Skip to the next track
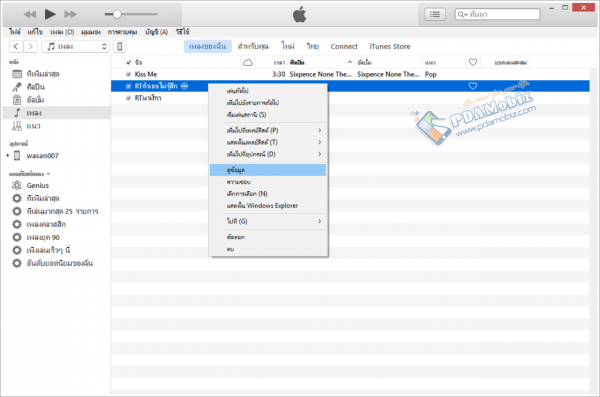This screenshot has width=600, height=397. click(70, 15)
